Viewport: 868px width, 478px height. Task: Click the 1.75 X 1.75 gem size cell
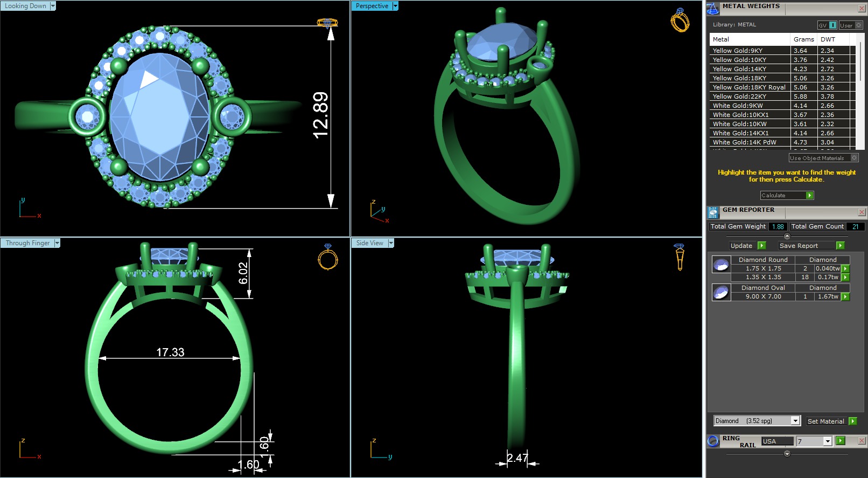coord(763,268)
